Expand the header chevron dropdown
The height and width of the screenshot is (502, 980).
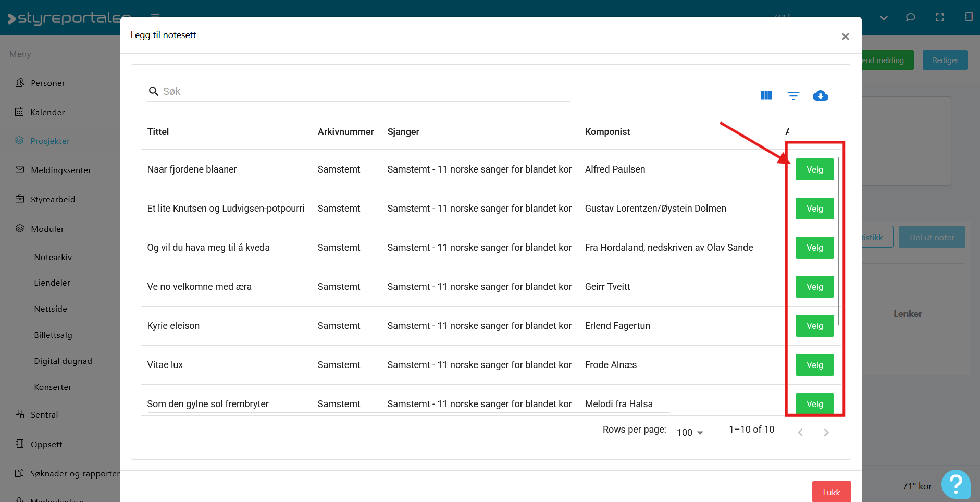[884, 17]
